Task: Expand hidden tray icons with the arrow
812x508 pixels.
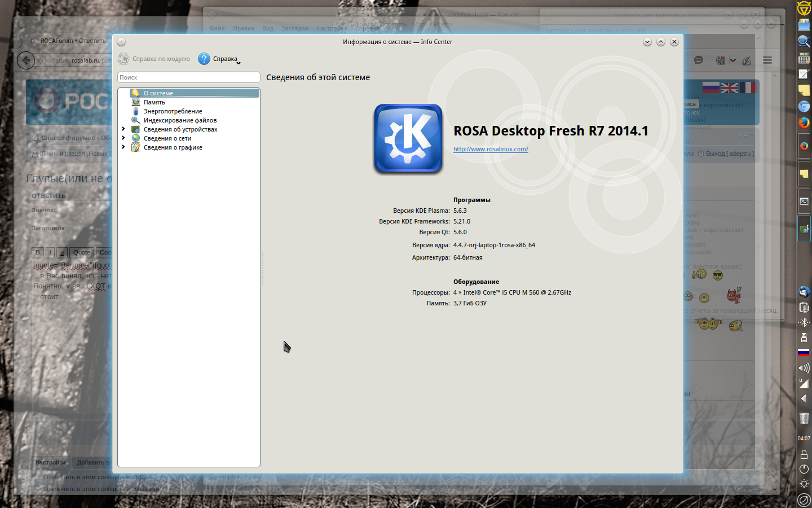Action: 804,398
